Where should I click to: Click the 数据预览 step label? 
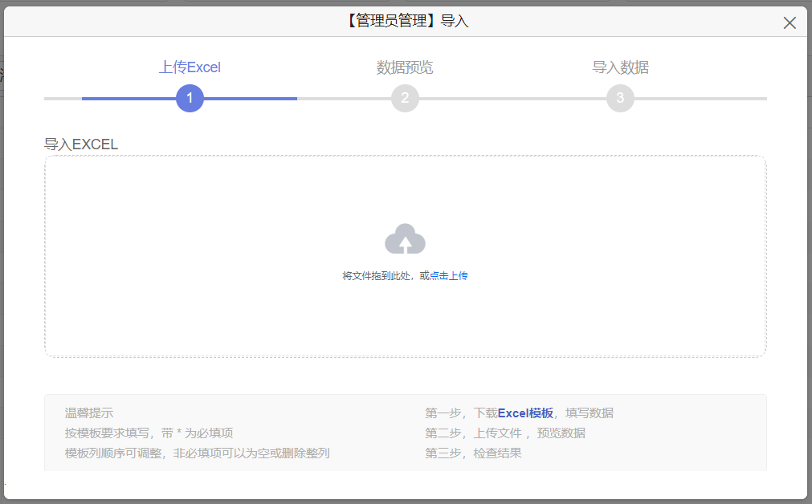click(x=405, y=67)
